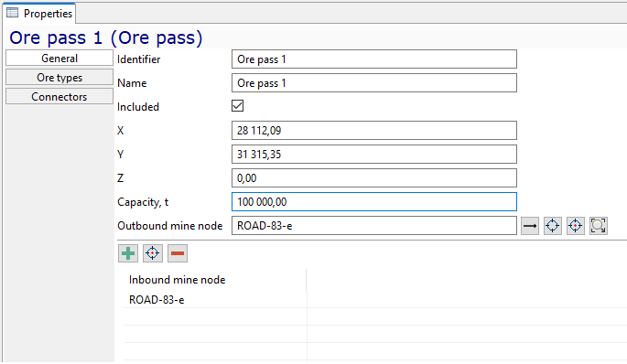Click the Y coordinate field
Viewport: 627px width, 364px height.
click(374, 155)
